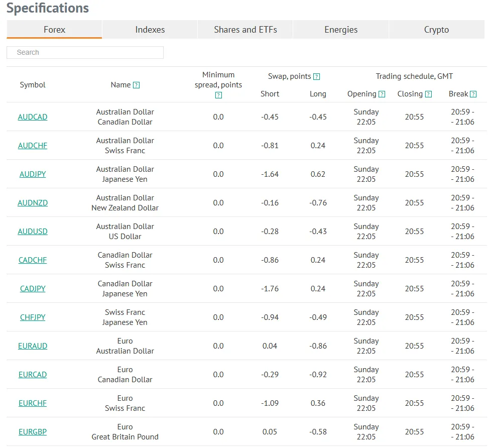
Task: Open the EURAUD symbol link
Action: [33, 346]
